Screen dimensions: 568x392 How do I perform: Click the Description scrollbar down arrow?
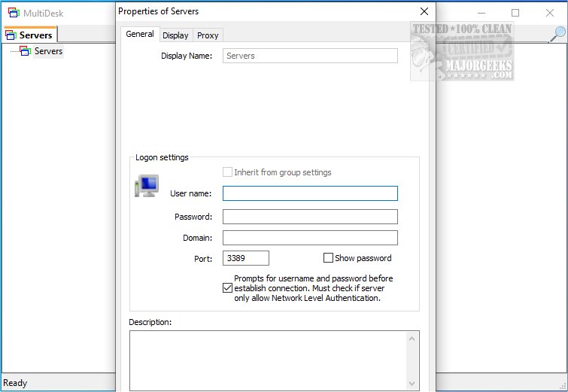412,383
